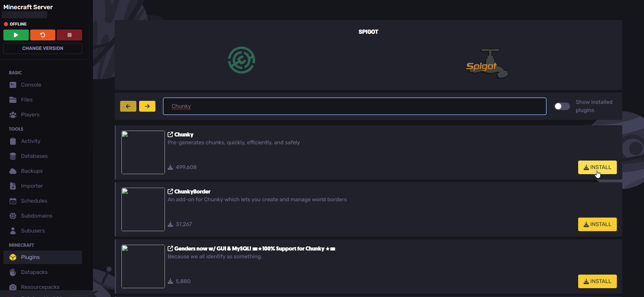Viewport: 644px width, 297px height.
Task: Click the ChunkyBorder description about world borders
Action: tap(257, 200)
